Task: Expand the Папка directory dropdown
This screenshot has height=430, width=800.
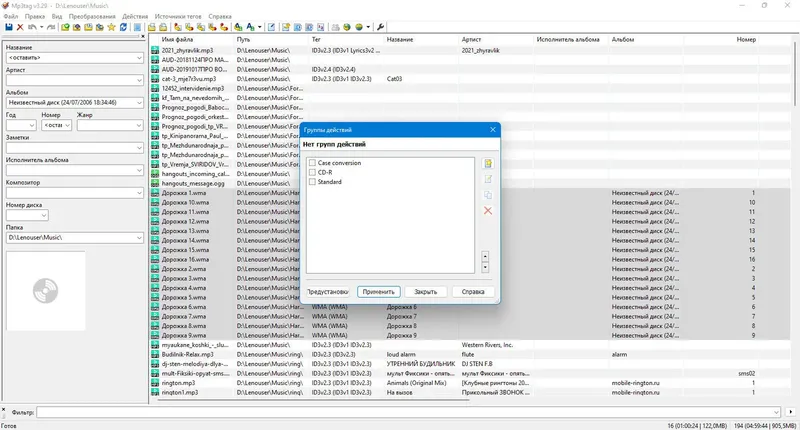Action: tap(139, 238)
